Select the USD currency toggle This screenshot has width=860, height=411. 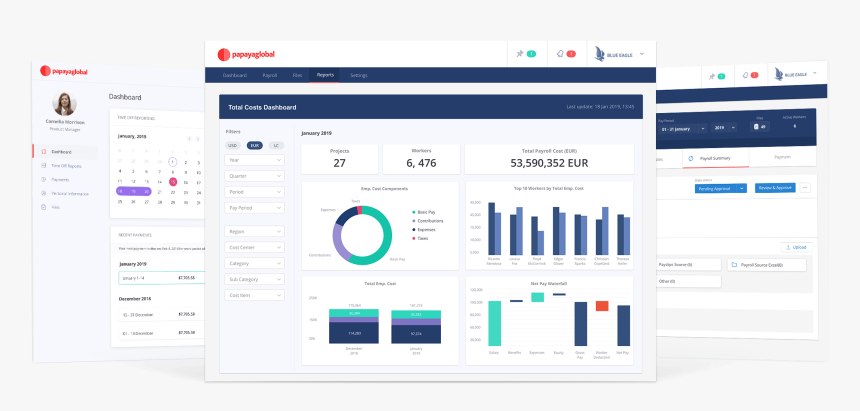point(233,145)
